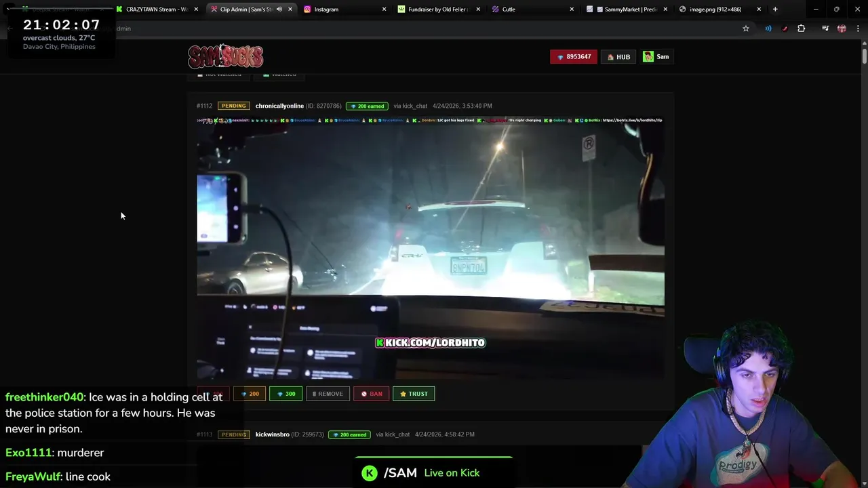Open kickwinsbro username link

[x=273, y=434]
